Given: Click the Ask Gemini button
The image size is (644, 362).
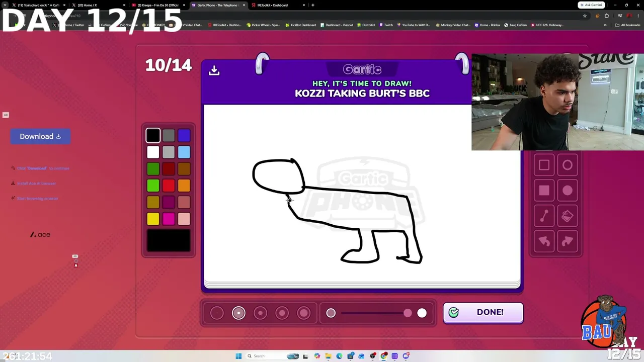Looking at the screenshot, I should pos(591,5).
